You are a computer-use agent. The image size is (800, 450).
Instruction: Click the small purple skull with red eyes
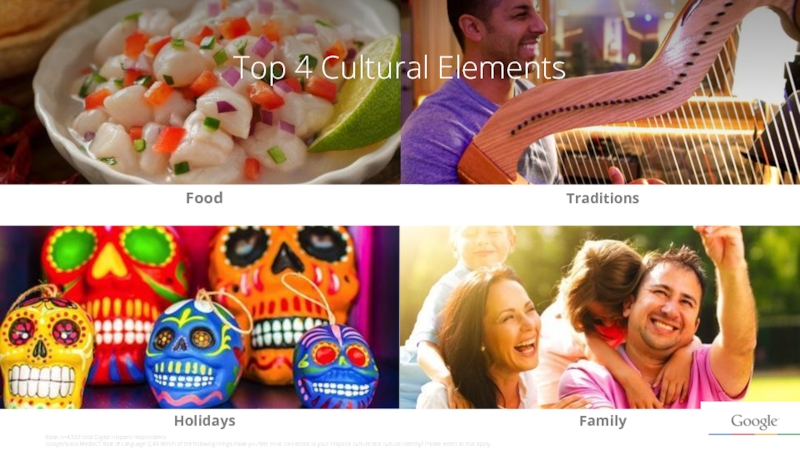[336, 365]
